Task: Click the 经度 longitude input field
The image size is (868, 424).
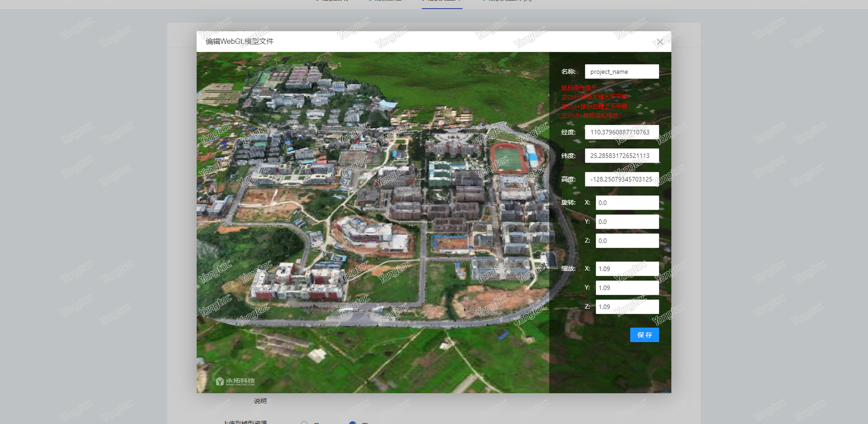Action: coord(622,132)
